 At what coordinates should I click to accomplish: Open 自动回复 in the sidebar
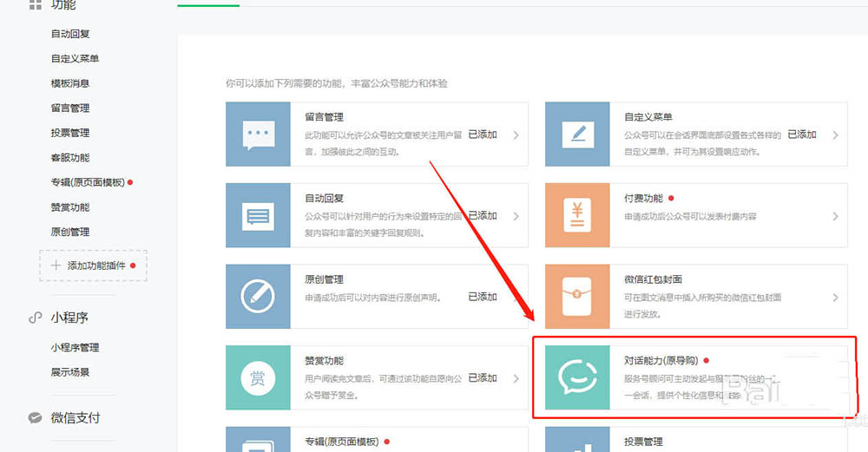[x=70, y=34]
